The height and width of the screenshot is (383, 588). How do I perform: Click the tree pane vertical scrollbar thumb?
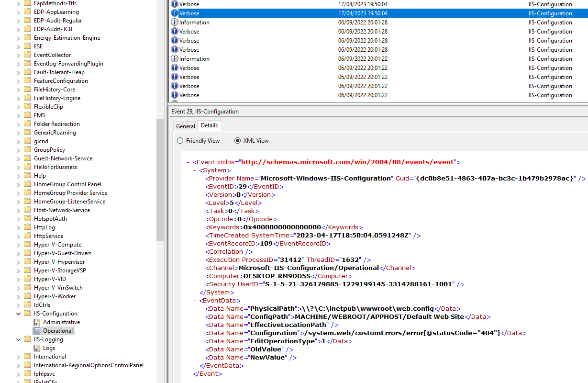pyautogui.click(x=160, y=180)
